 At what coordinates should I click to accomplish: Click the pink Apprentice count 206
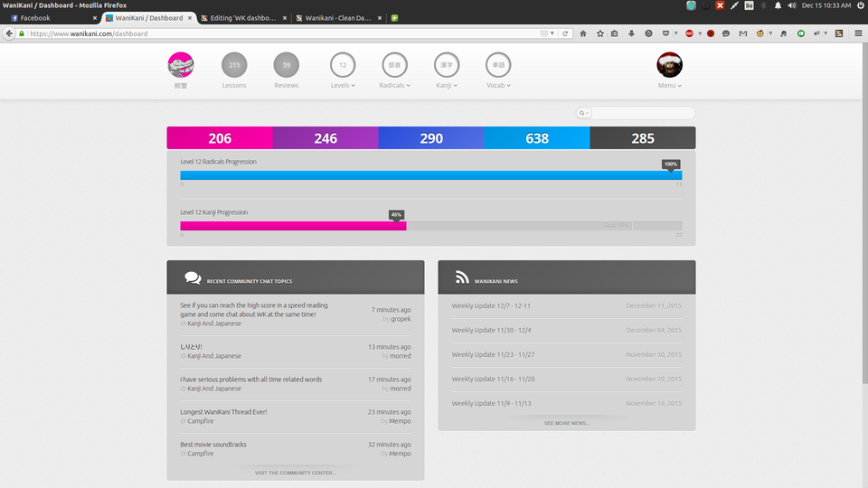point(220,137)
